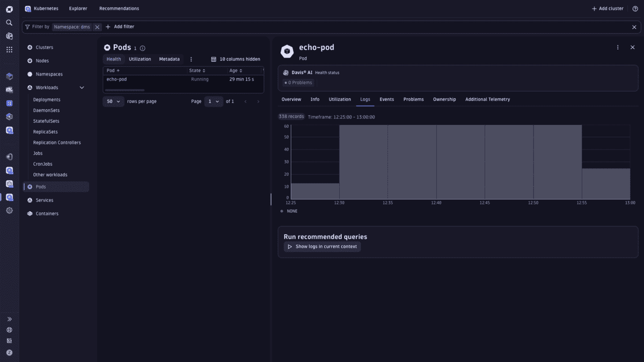The image size is (644, 362).
Task: Switch to the Events tab
Action: 386,99
